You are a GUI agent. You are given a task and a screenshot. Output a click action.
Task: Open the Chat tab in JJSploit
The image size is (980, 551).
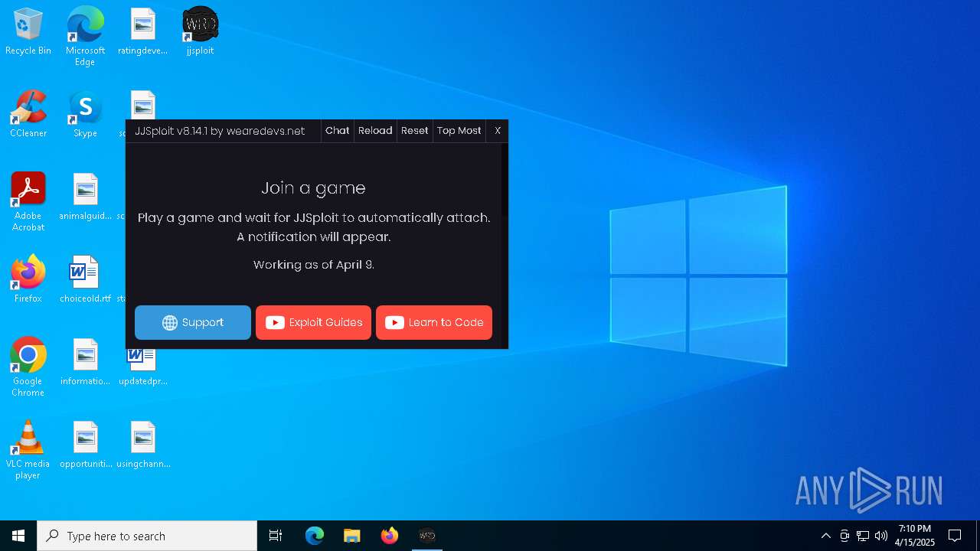coord(337,131)
